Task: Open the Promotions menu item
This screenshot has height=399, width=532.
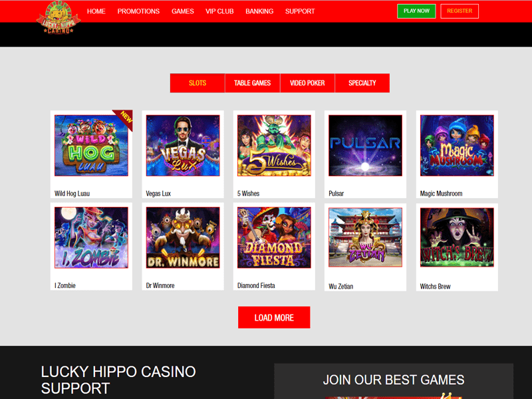Action: (x=138, y=11)
